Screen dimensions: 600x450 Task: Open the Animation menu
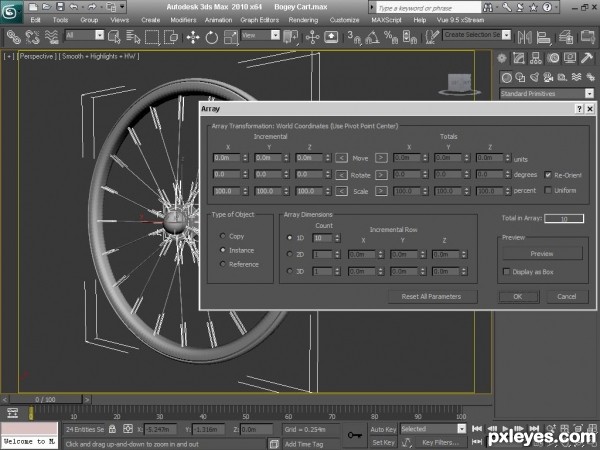coord(218,20)
